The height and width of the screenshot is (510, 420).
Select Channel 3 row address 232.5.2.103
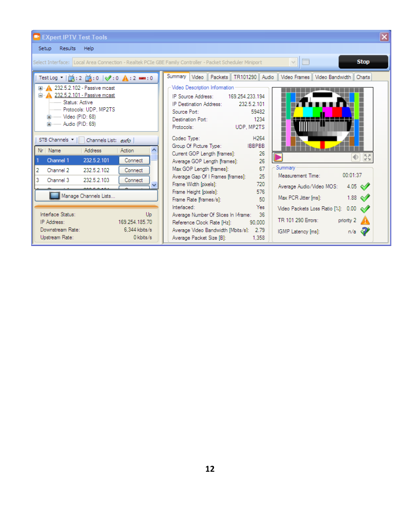point(96,180)
